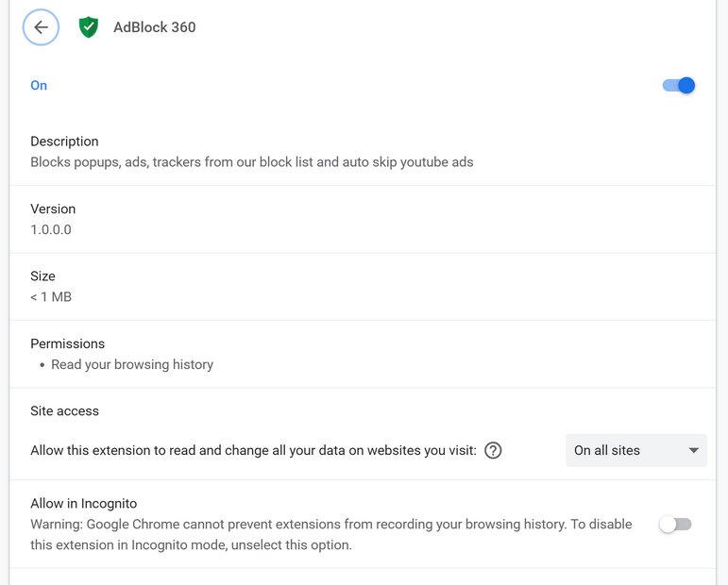The height and width of the screenshot is (585, 728).
Task: Open the site access help question mark
Action: [x=493, y=451]
